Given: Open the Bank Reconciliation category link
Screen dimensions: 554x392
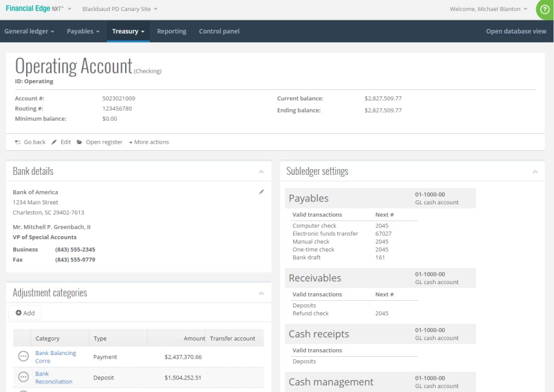Looking at the screenshot, I should [54, 378].
